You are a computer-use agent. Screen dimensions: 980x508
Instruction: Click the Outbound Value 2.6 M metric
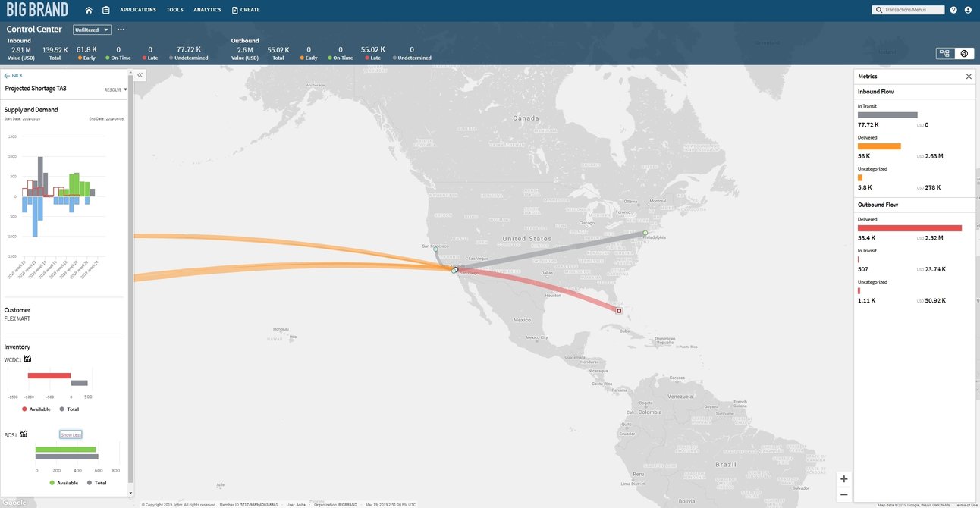tap(245, 53)
